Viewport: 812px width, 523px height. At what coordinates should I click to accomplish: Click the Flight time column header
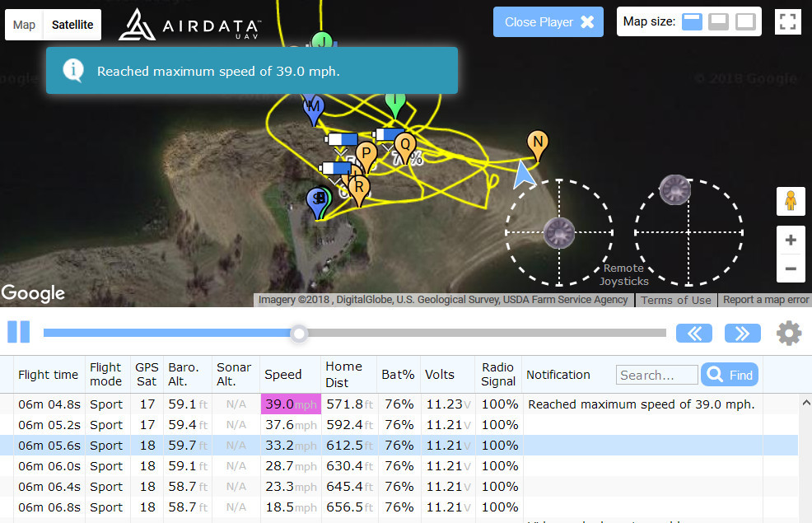tap(48, 375)
